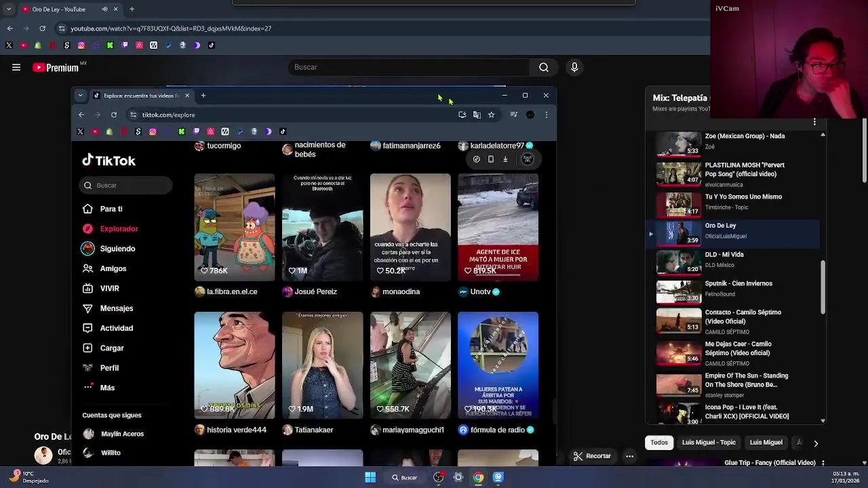Select Luis Miguel - Topic filter chip
The height and width of the screenshot is (488, 868).
pyautogui.click(x=709, y=443)
